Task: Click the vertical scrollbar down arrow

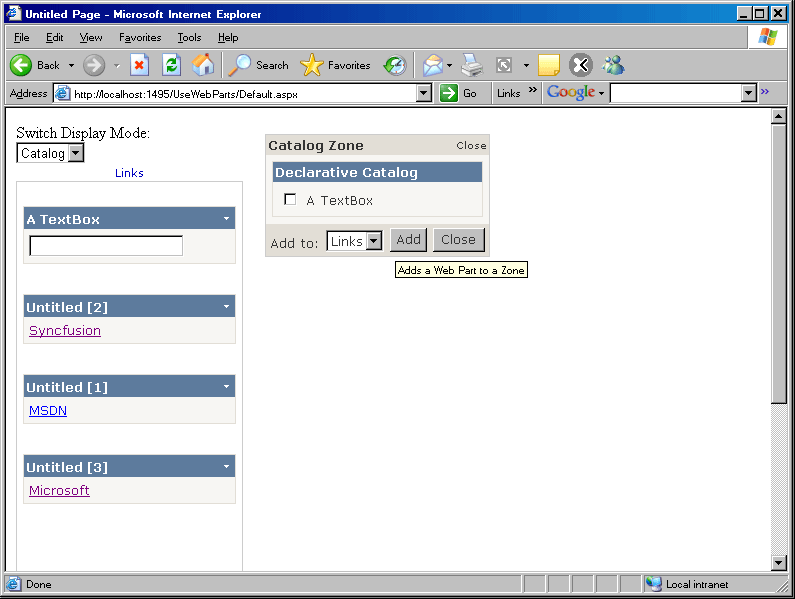Action: [x=779, y=563]
